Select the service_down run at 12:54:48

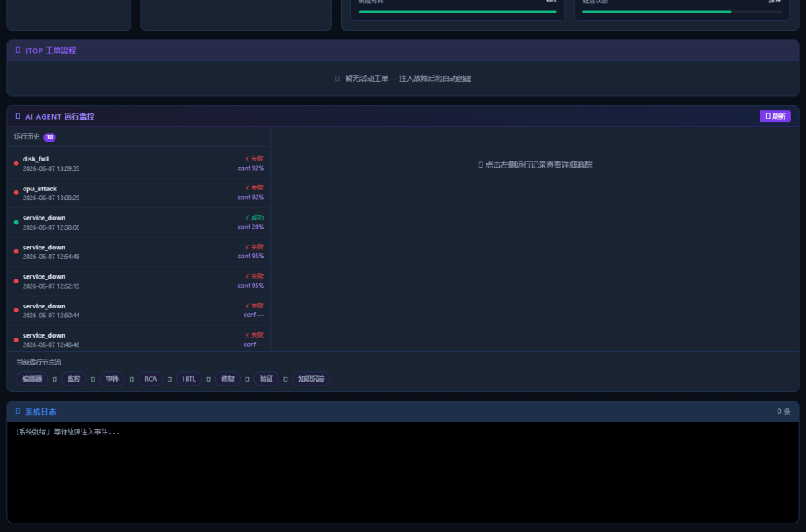tap(139, 252)
